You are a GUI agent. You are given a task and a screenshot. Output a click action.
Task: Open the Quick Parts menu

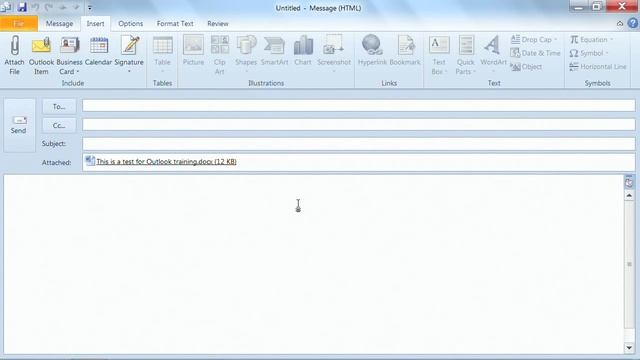tap(465, 55)
